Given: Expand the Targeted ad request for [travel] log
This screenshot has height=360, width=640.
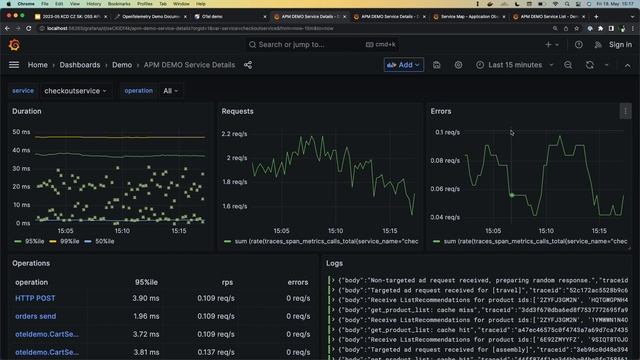Looking at the screenshot, I should point(479,290).
